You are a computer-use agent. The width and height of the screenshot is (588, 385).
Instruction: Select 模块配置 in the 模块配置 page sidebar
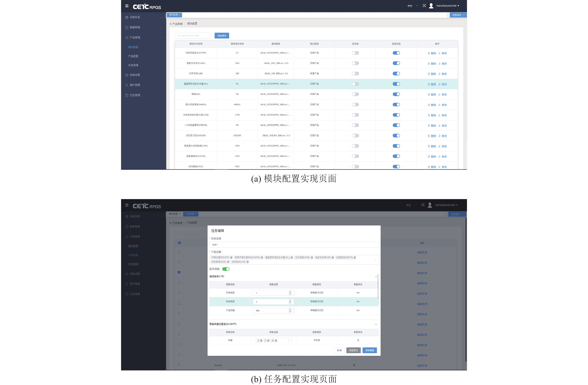133,47
